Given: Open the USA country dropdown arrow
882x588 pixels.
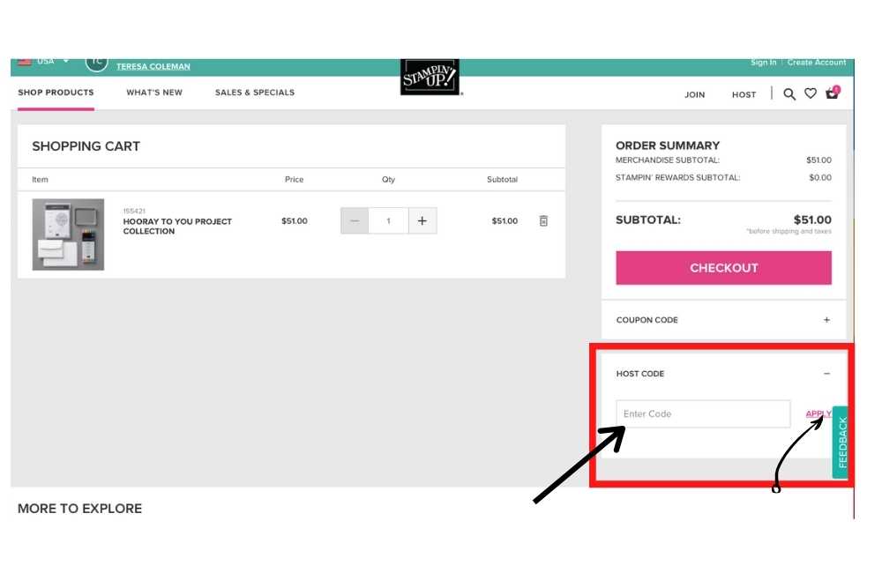Looking at the screenshot, I should (66, 61).
